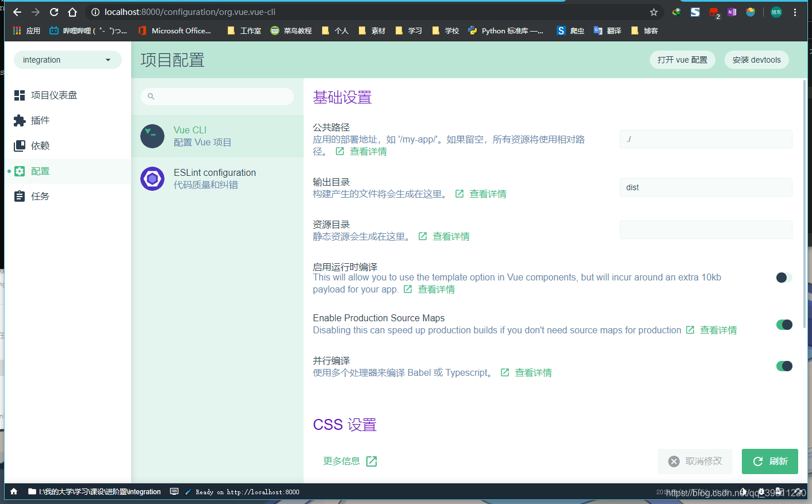Disable Production Source Maps switch
The image size is (812, 504).
click(784, 325)
